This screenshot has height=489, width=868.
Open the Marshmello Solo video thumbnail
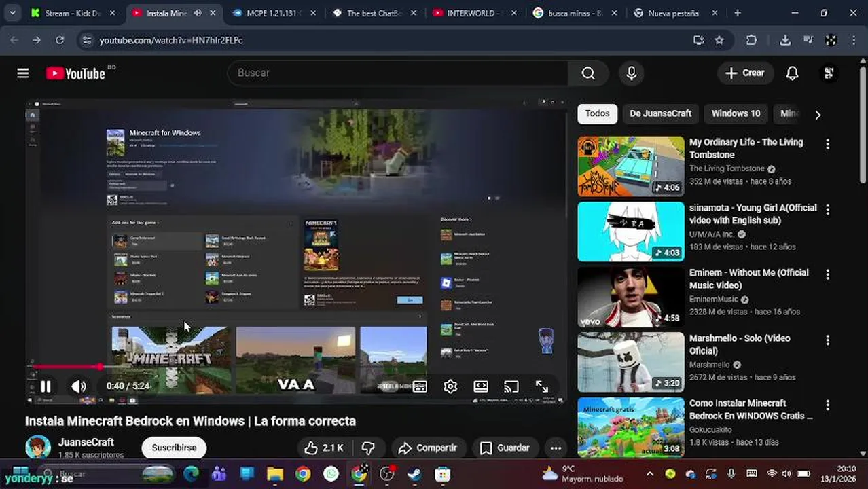pos(631,362)
